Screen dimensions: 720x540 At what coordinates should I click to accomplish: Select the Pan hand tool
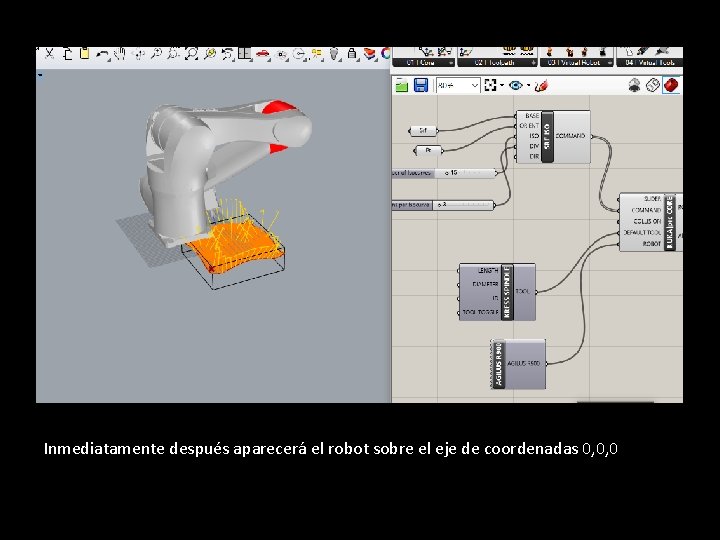click(119, 54)
